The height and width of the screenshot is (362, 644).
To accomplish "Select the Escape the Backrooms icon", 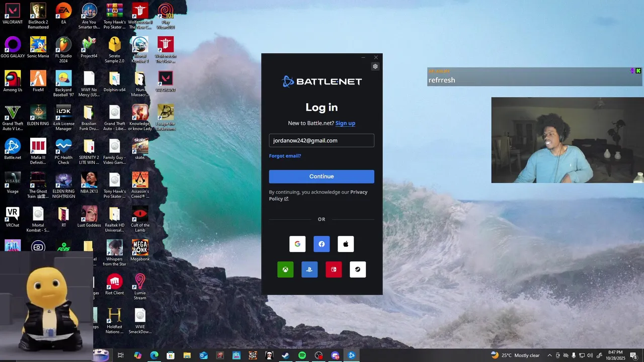I will coord(166,118).
